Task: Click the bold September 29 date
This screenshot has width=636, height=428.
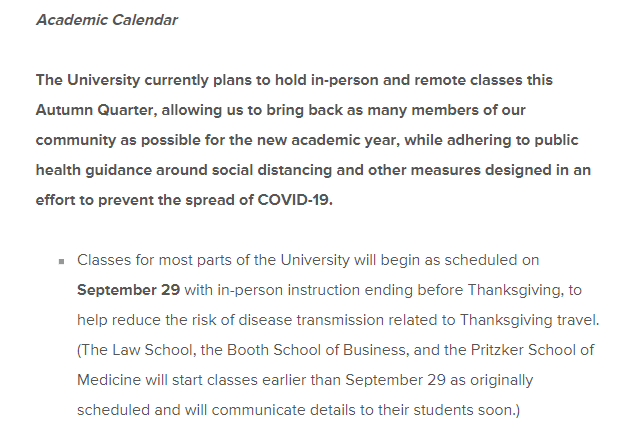Action: [129, 290]
